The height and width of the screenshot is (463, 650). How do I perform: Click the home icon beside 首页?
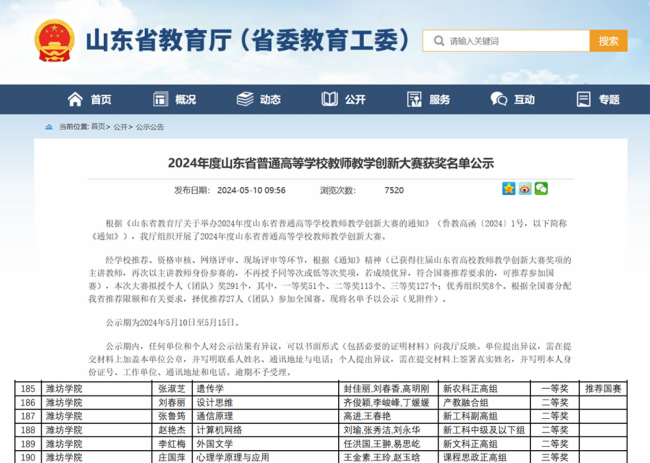pos(75,99)
